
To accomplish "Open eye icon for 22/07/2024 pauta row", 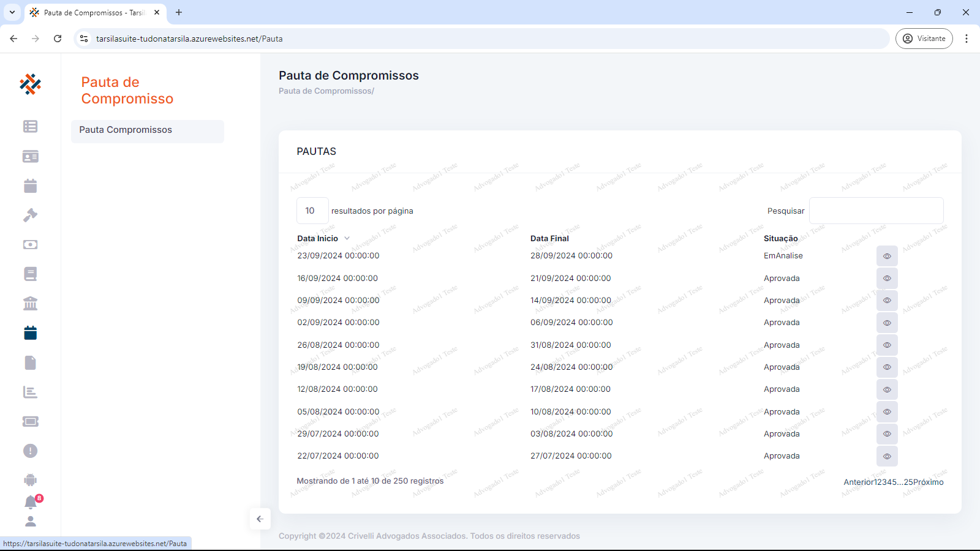I will click(x=886, y=456).
